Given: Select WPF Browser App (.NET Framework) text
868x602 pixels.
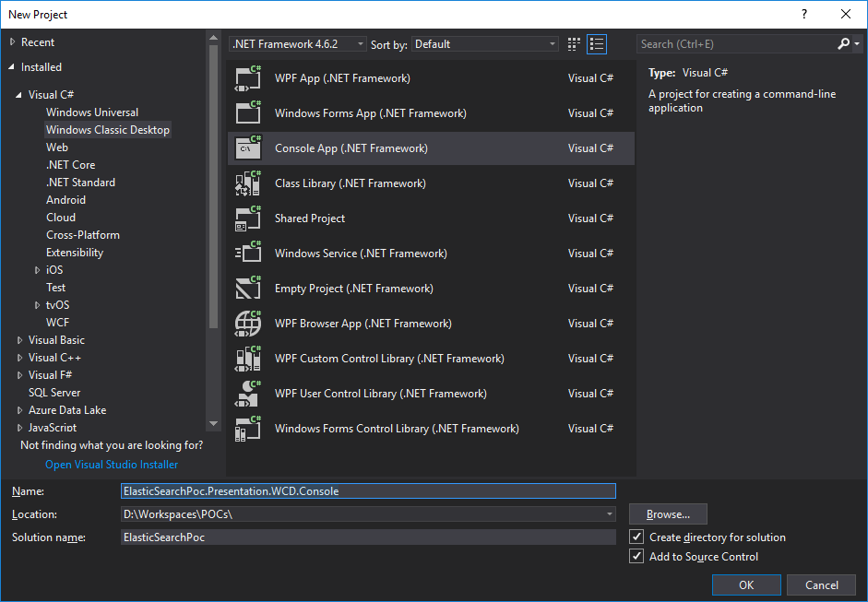Looking at the screenshot, I should coord(363,324).
